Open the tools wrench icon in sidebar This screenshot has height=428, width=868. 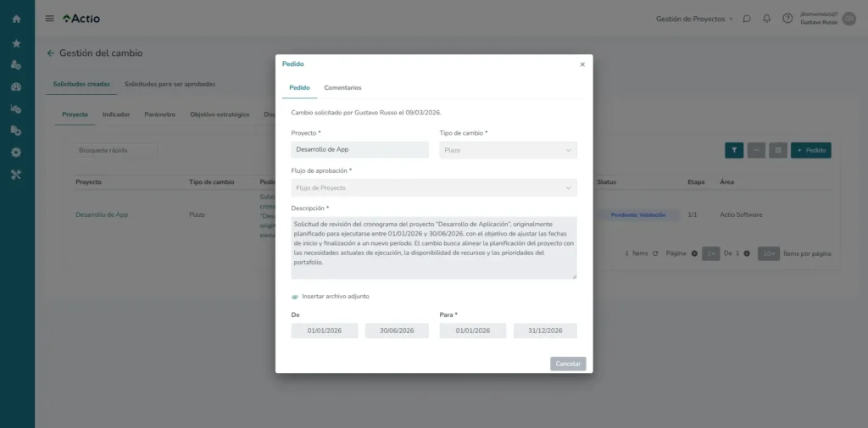click(x=16, y=175)
